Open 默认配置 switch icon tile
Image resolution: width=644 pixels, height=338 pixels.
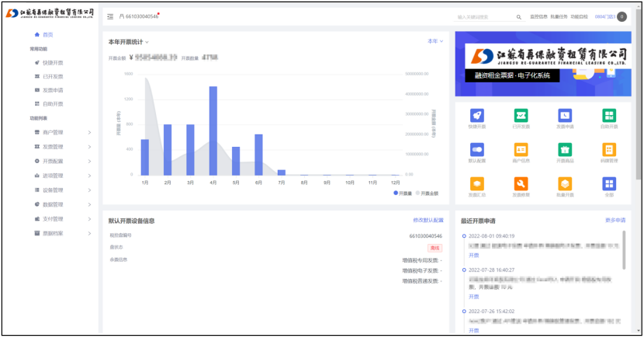pos(477,150)
